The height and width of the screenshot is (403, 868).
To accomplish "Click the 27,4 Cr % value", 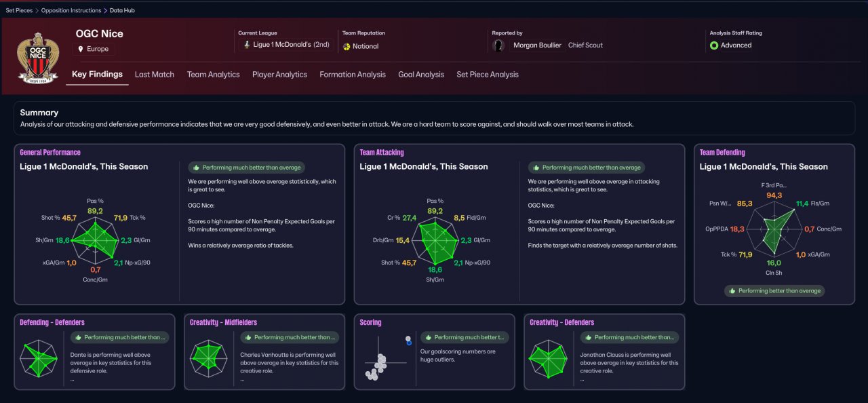I will coord(409,218).
